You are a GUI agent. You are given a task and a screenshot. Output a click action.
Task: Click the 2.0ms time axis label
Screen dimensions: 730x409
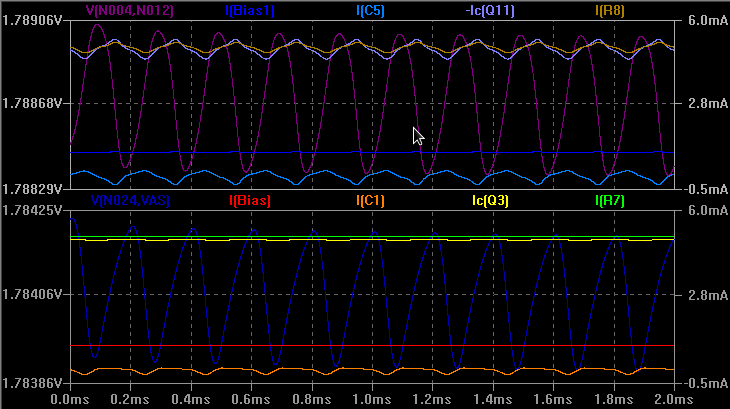tap(674, 399)
